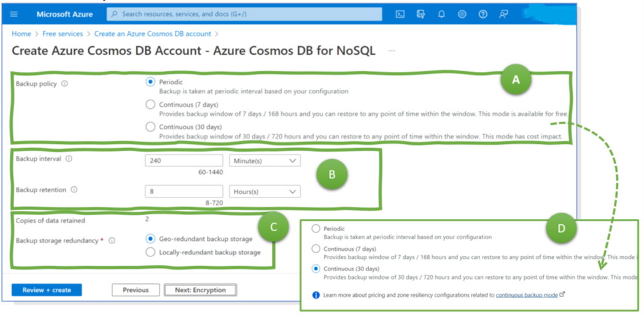Choose Locally-redundant backup storage

click(150, 252)
